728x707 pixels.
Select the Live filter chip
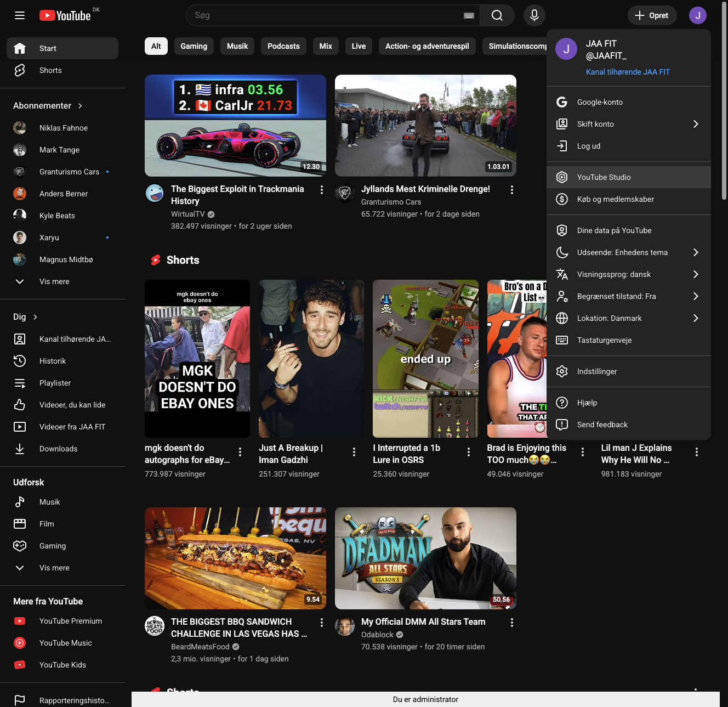pos(359,46)
